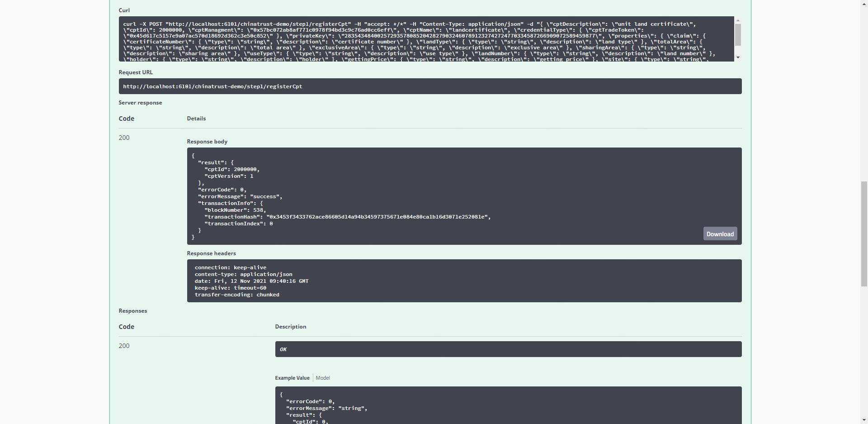This screenshot has height=424, width=868.
Task: Click the Response headers label
Action: [x=211, y=253]
